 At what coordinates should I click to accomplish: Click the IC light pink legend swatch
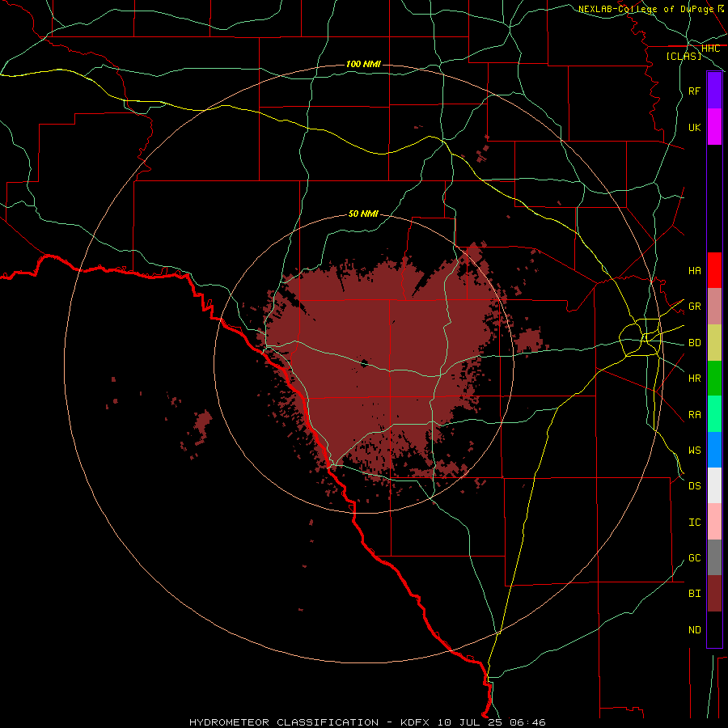click(714, 522)
